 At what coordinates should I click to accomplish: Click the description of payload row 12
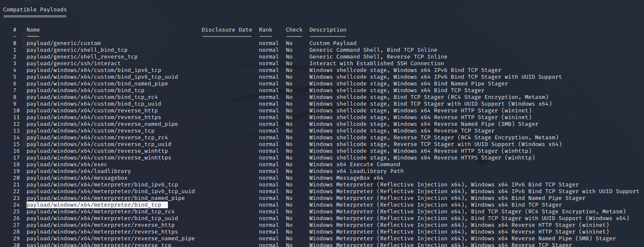pyautogui.click(x=424, y=124)
